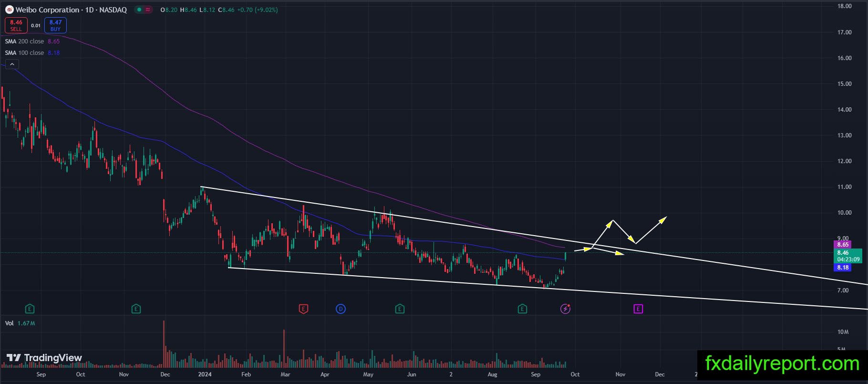Click the +0.70 (+9.02%) change value

(257, 10)
